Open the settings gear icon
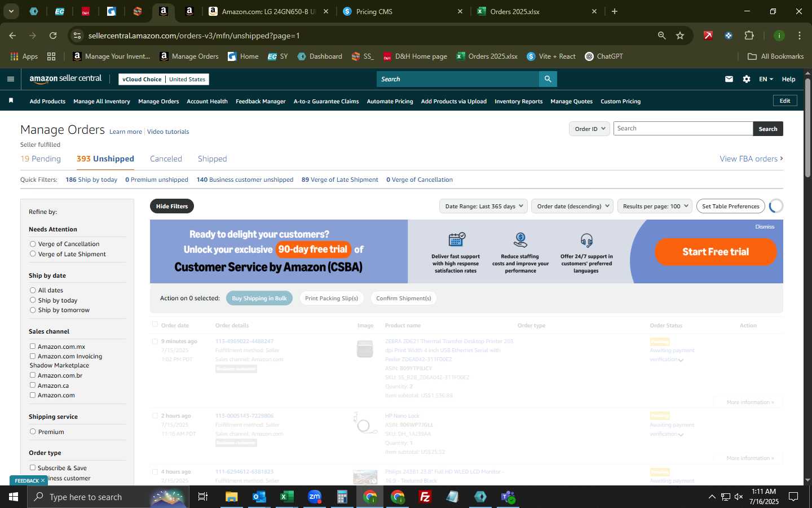The image size is (812, 508). [x=747, y=79]
